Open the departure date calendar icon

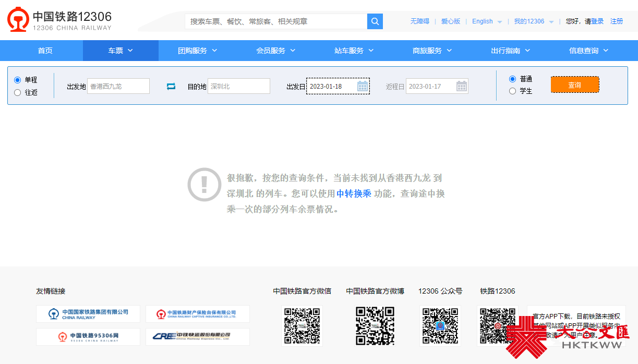(x=363, y=86)
